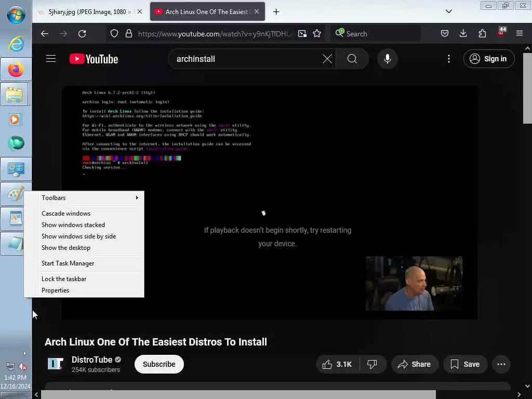Go back in Firefox
The width and height of the screenshot is (532, 399).
pos(45,34)
